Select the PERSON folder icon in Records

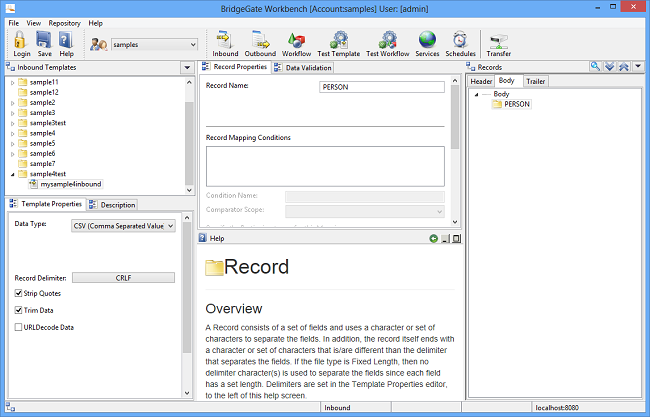click(x=497, y=104)
